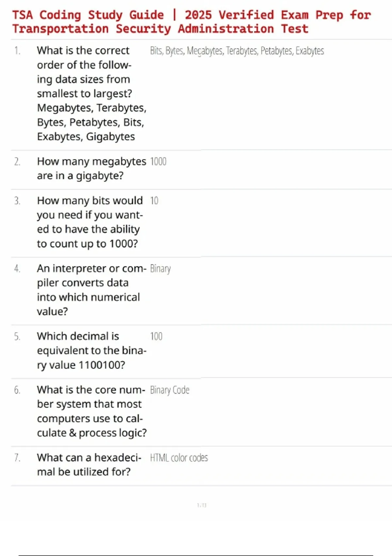Click the question about ordering data sizes
This screenshot has height=556, width=392.
coord(91,94)
